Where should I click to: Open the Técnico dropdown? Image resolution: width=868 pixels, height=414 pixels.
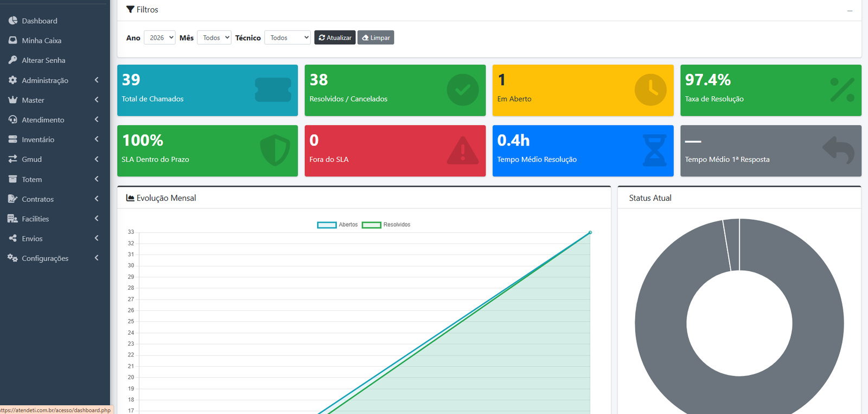pos(288,37)
